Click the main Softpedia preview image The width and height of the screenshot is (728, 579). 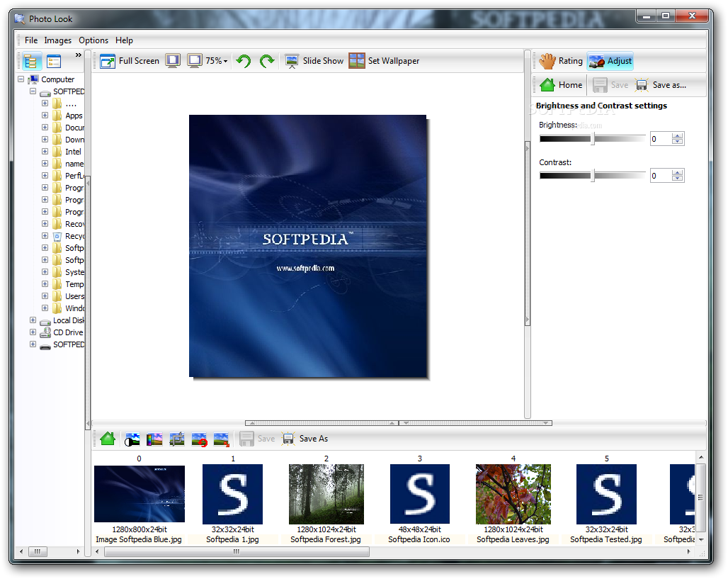[308, 246]
